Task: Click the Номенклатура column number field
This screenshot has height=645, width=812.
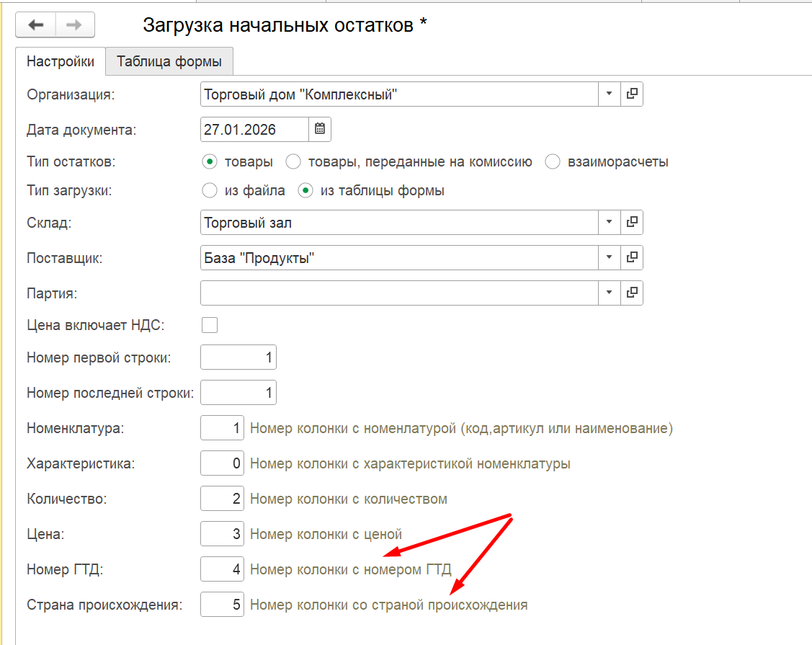Action: pos(222,428)
